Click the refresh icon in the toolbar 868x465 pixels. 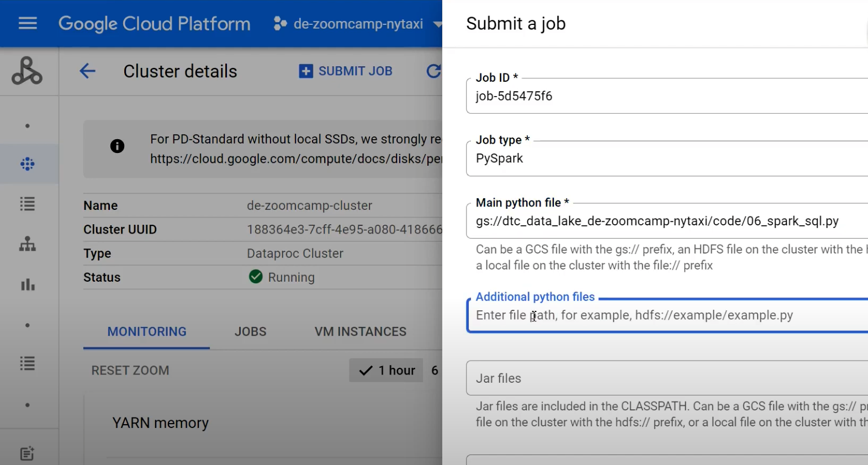(x=433, y=71)
